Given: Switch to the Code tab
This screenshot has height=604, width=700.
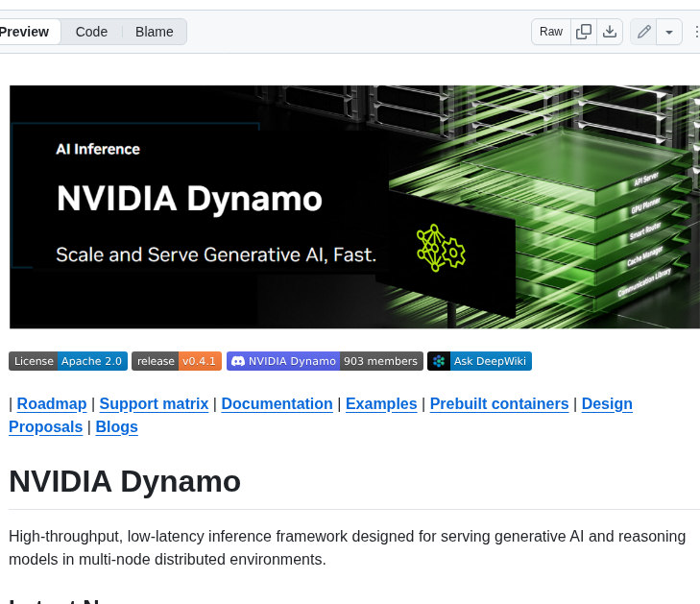Looking at the screenshot, I should click(x=91, y=32).
